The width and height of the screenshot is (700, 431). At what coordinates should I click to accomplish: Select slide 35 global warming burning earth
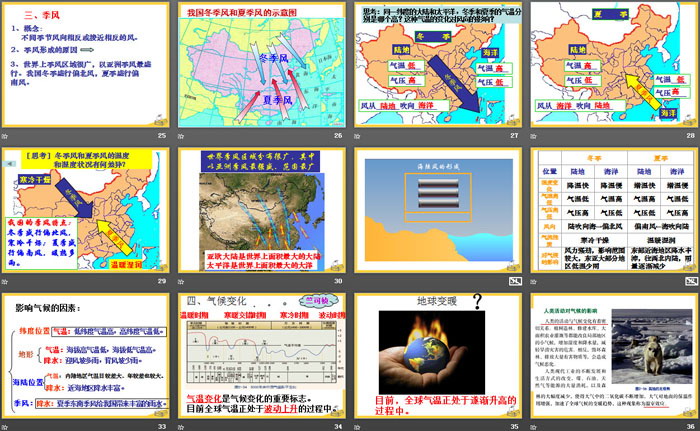[x=438, y=356]
